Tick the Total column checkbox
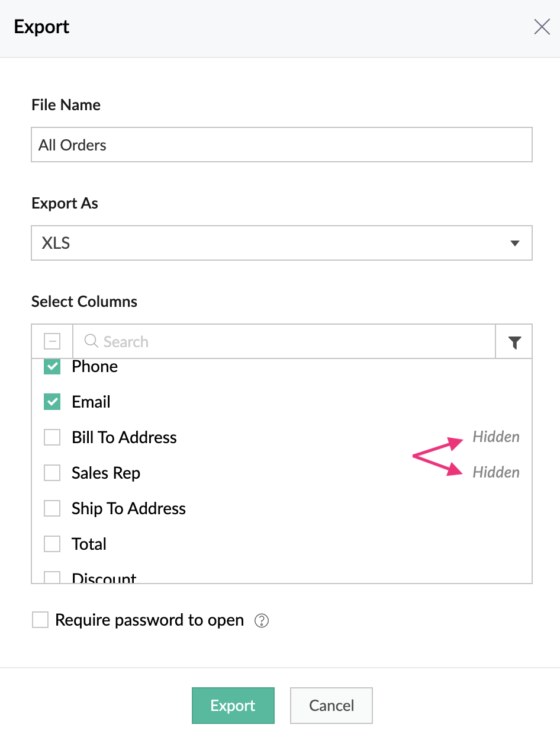Screen dimensions: 560x737 coord(52,544)
